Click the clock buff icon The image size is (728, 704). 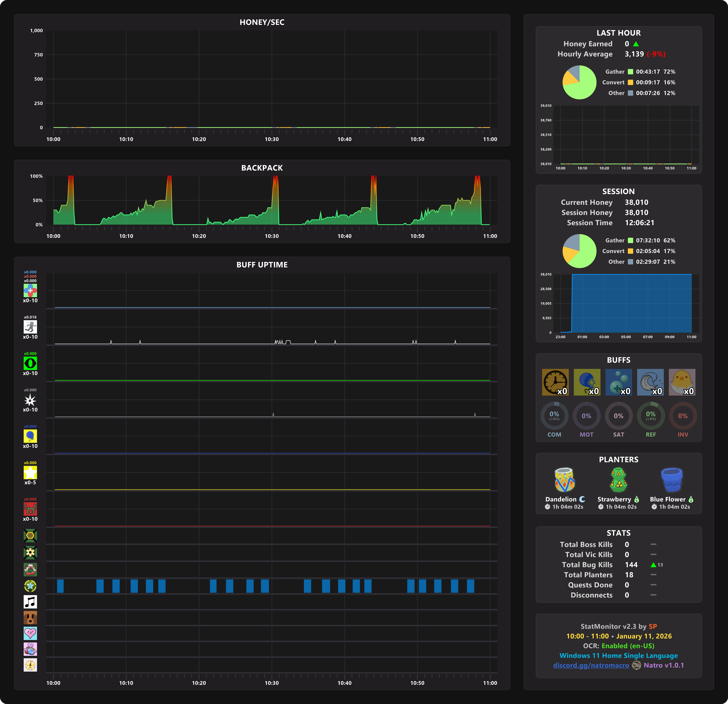coord(555,382)
